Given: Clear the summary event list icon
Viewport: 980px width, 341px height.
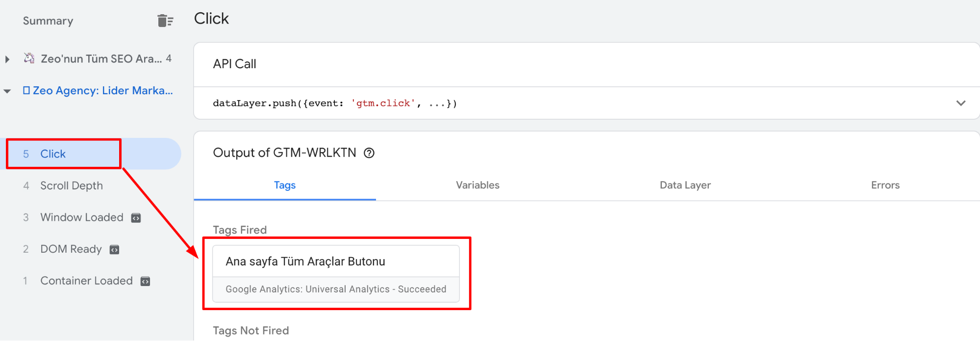Looking at the screenshot, I should coord(165,21).
